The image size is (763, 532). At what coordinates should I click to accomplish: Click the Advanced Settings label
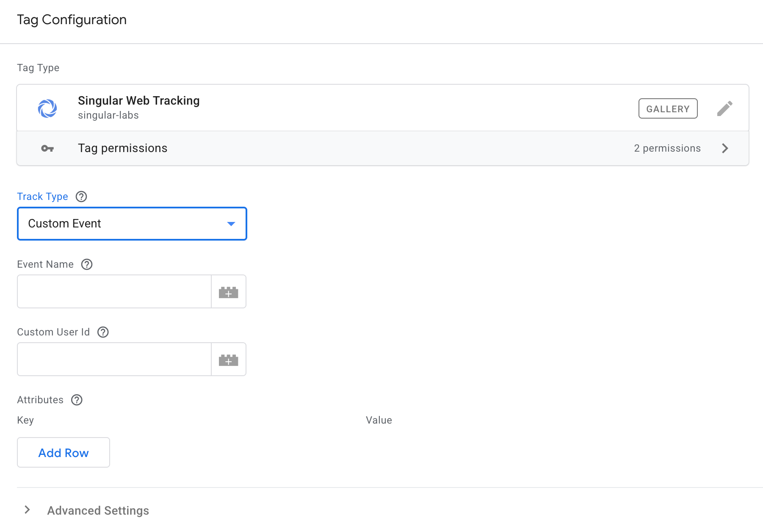(x=98, y=510)
